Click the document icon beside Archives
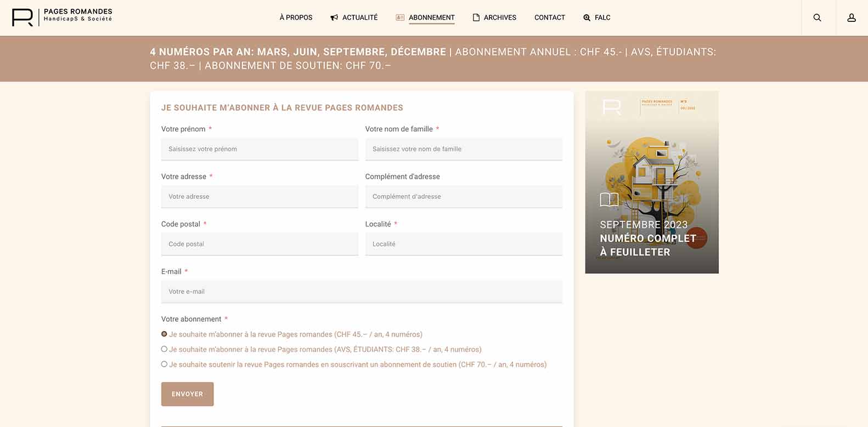Screen dimensions: 868x427 pyautogui.click(x=476, y=18)
